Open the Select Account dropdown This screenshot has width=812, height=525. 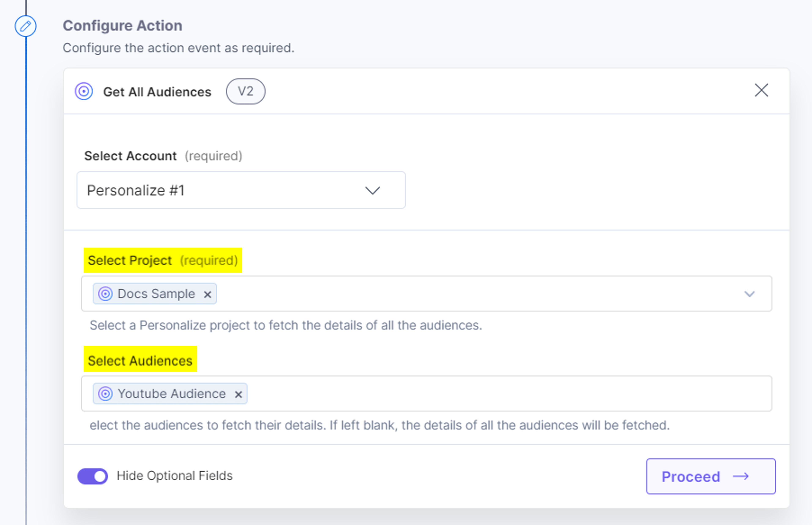coord(241,190)
